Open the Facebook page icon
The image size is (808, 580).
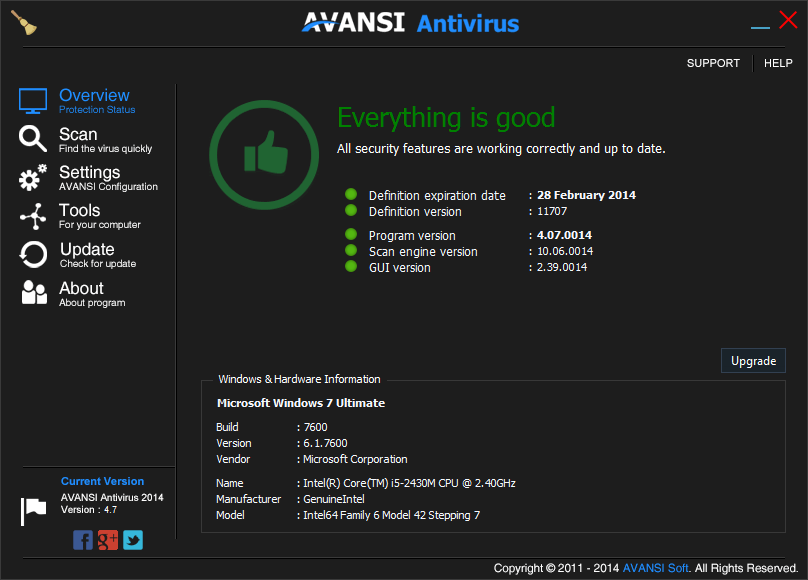coord(82,540)
